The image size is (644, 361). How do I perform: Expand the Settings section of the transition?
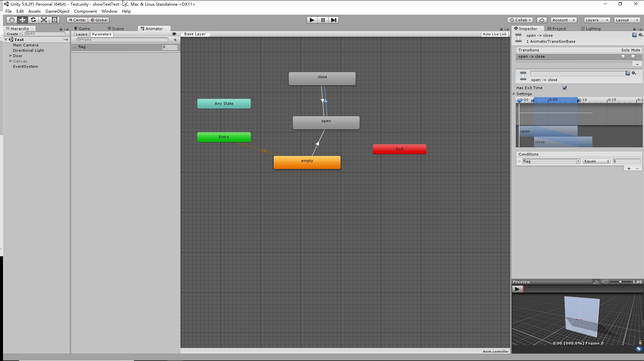click(x=514, y=94)
